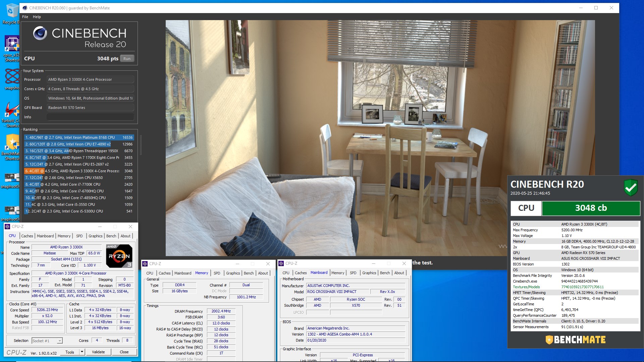Run the Cinebench CPU test
Viewport: 644px width, 362px height.
[127, 59]
